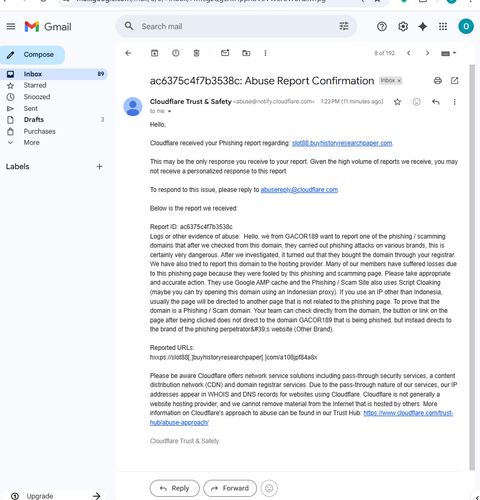Open the slot88.buyhistoryresearchpaper.com link
The height and width of the screenshot is (500, 480).
pos(342,143)
